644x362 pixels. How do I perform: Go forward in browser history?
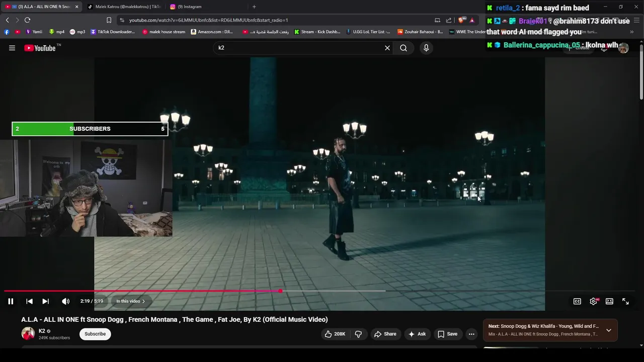tap(17, 20)
